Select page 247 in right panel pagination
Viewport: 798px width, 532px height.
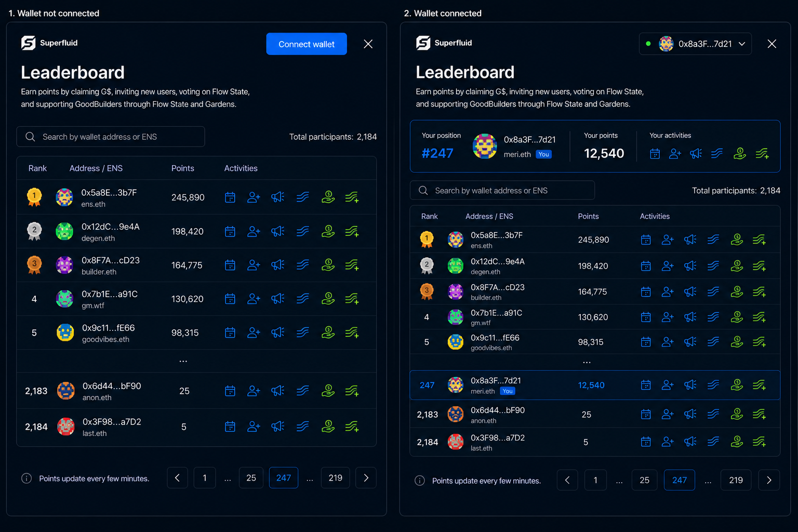680,480
